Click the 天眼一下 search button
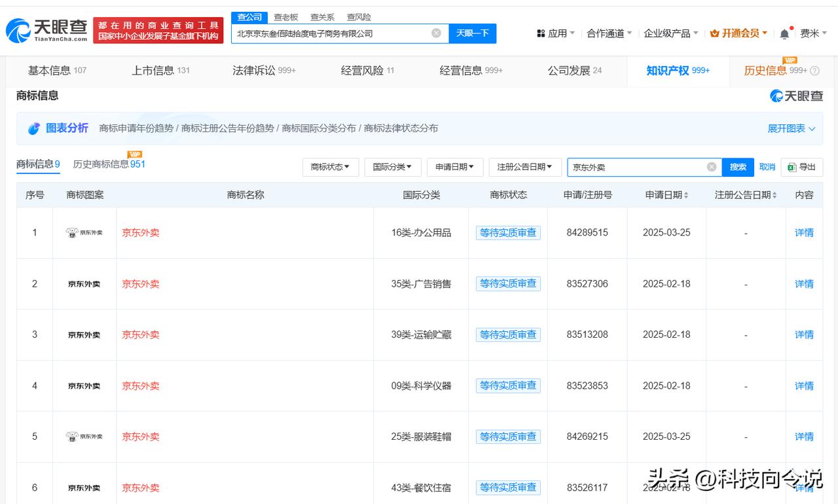 point(473,33)
